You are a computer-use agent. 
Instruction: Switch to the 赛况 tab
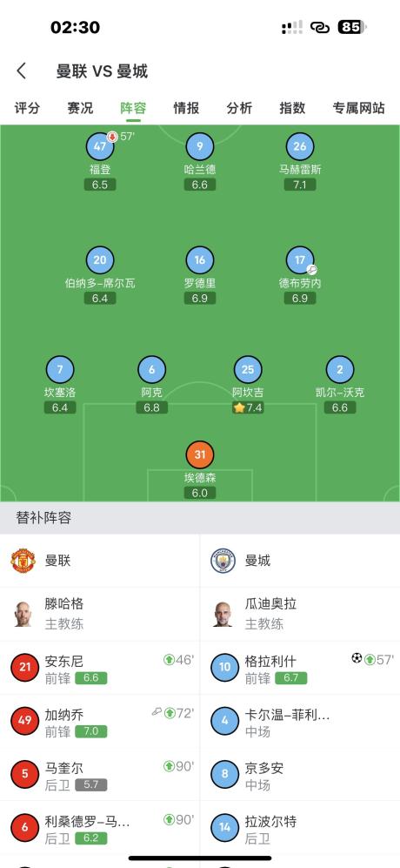pos(80,107)
